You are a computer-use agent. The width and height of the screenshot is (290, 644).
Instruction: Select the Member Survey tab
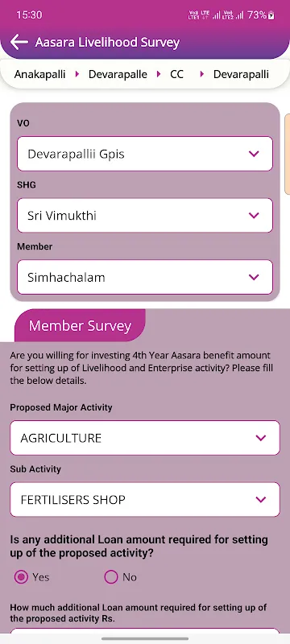click(80, 326)
